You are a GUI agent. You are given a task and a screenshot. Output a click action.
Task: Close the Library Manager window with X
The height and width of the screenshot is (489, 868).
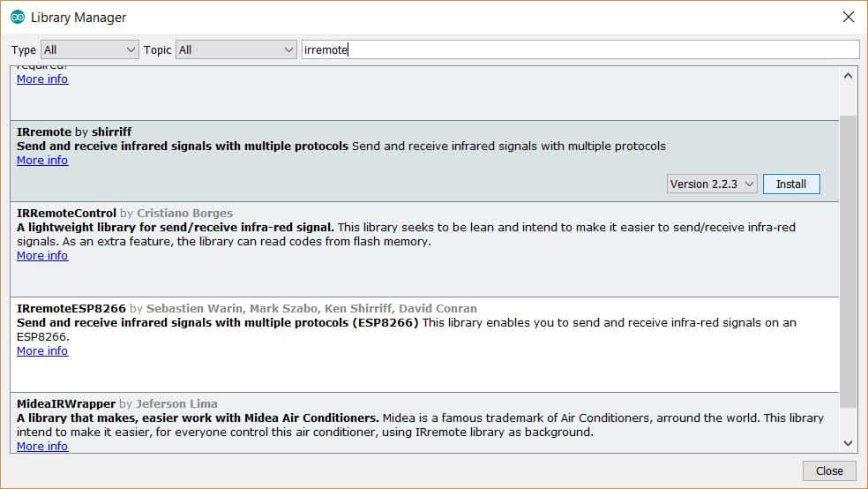848,17
